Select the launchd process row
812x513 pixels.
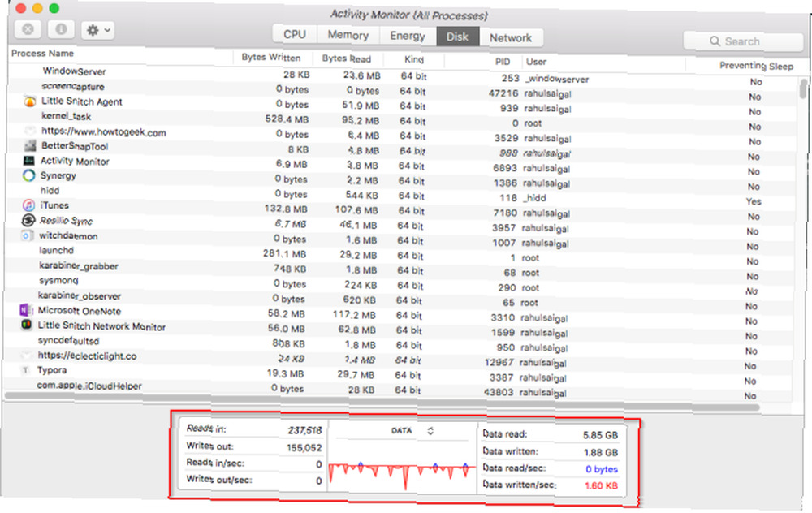400,254
